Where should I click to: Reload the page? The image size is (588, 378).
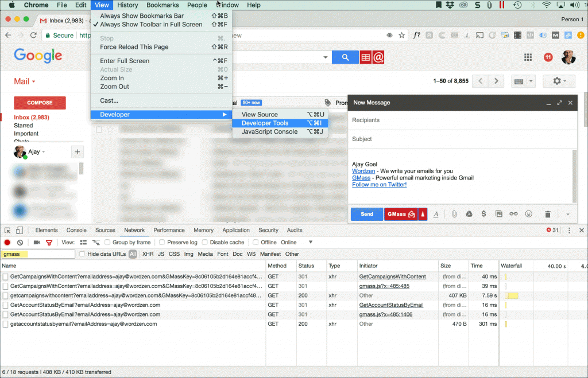point(33,35)
